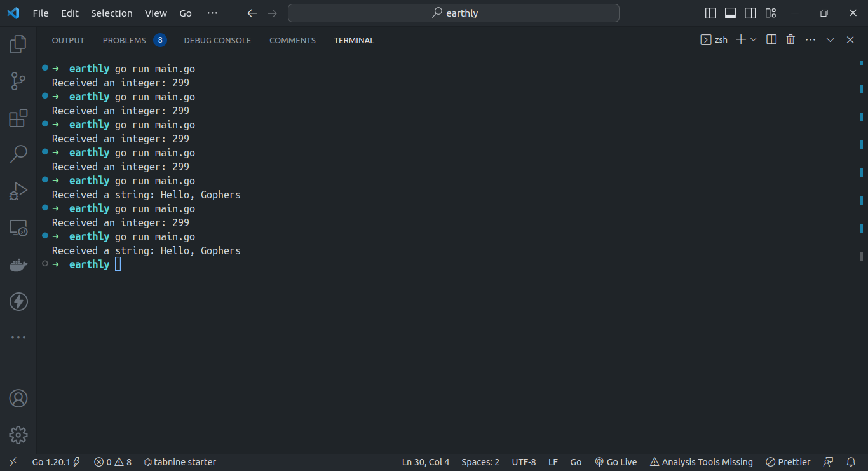This screenshot has height=471, width=868.
Task: Open terminal panel more actions menu
Action: click(810, 39)
